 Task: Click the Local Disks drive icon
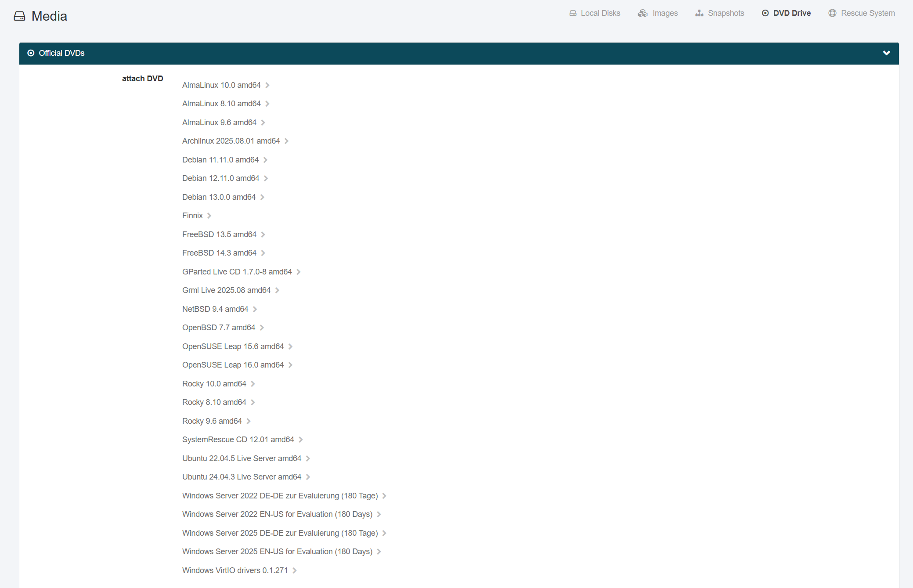[x=573, y=13]
